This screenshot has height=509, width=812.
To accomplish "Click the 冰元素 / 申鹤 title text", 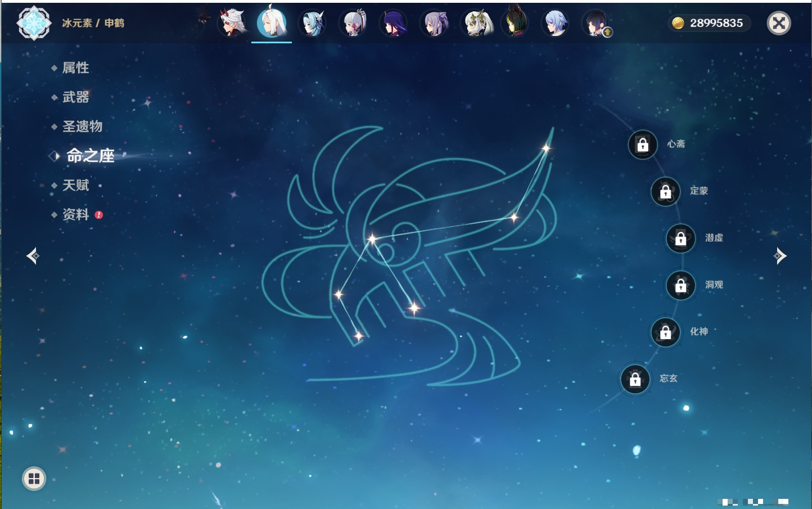I will pyautogui.click(x=93, y=23).
